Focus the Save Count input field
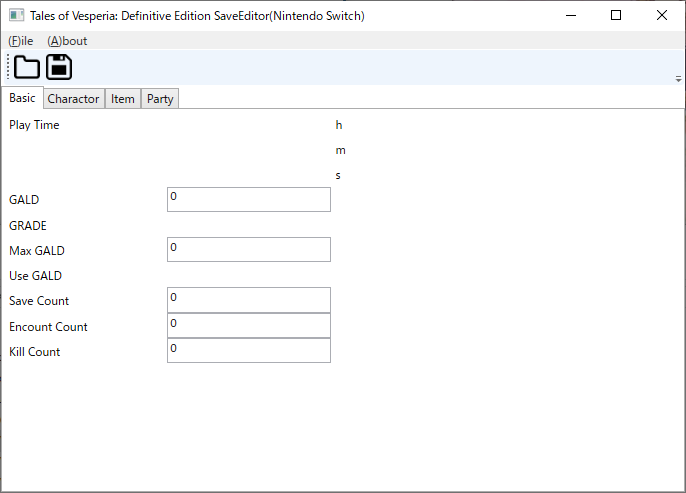Viewport: 686px width, 493px height. 249,300
